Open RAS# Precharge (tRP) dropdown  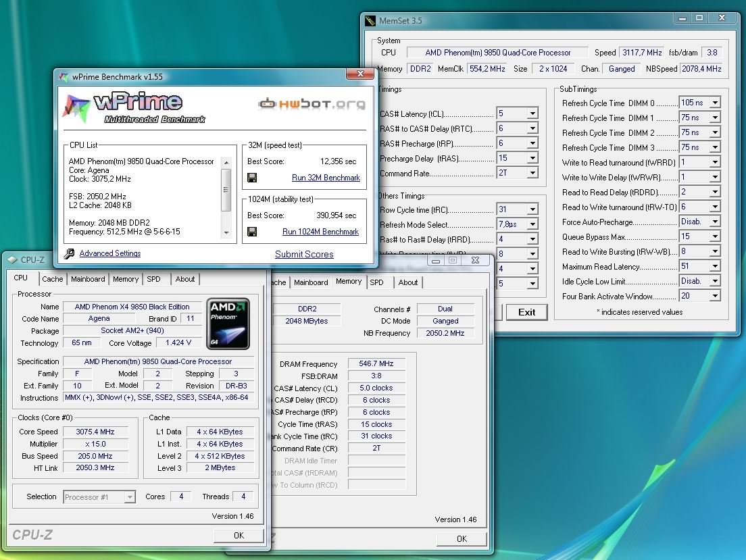[x=533, y=143]
